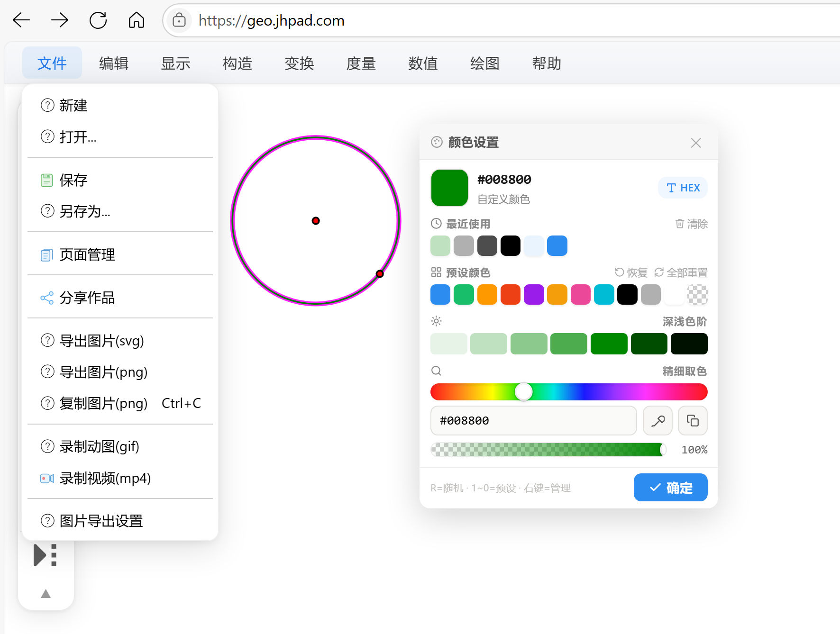The image size is (840, 634).
Task: Choose the darkest shade in 深浅色阶
Action: [x=689, y=344]
